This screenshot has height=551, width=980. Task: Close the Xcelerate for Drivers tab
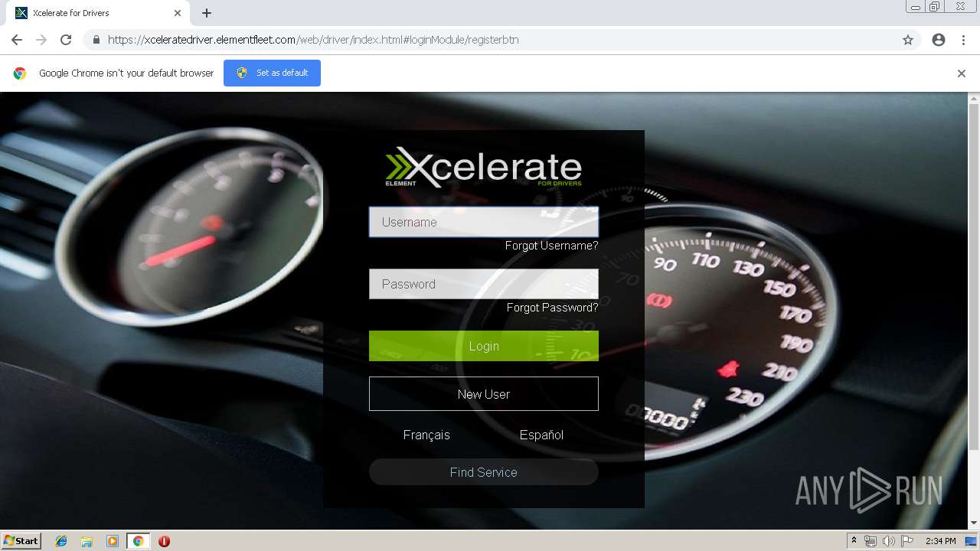178,13
